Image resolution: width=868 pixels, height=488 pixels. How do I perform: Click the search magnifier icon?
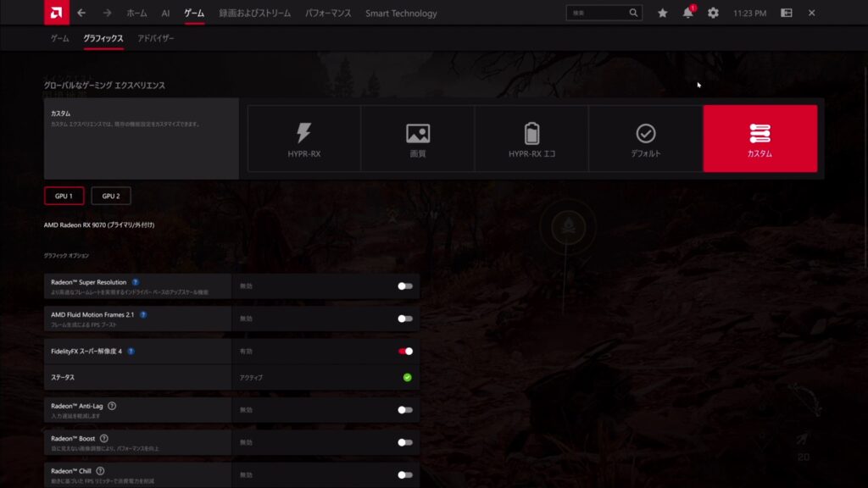click(x=633, y=13)
